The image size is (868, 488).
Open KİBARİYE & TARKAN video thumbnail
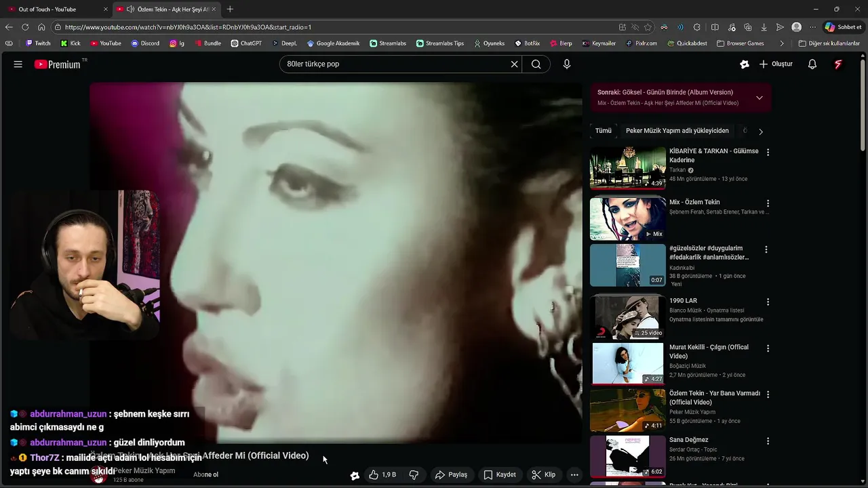[x=628, y=168]
